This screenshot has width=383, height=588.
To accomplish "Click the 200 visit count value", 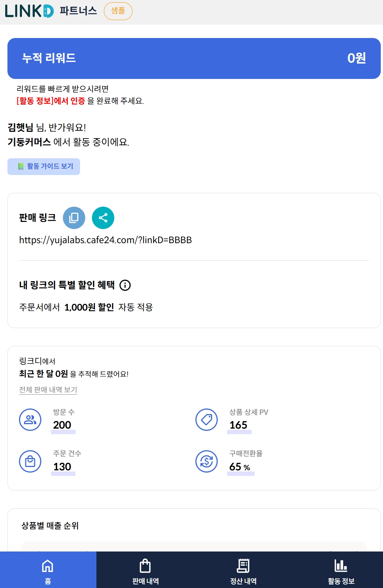I will point(62,425).
